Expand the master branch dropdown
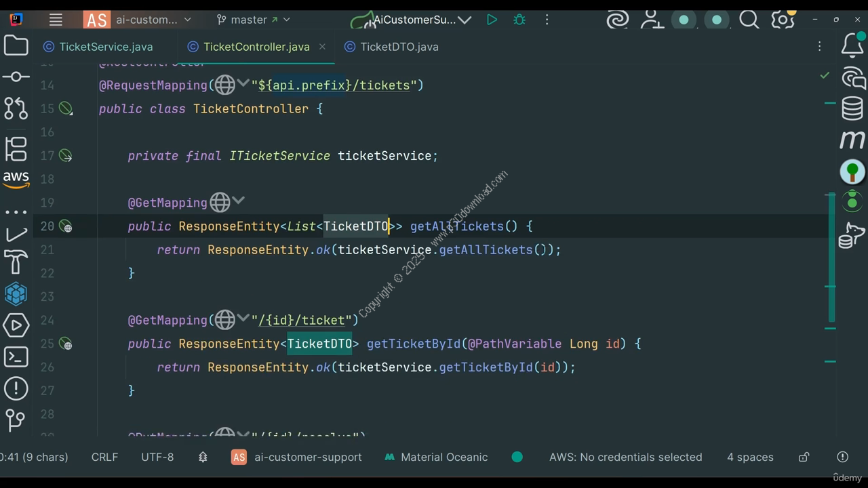Image resolution: width=868 pixels, height=488 pixels. coord(253,20)
